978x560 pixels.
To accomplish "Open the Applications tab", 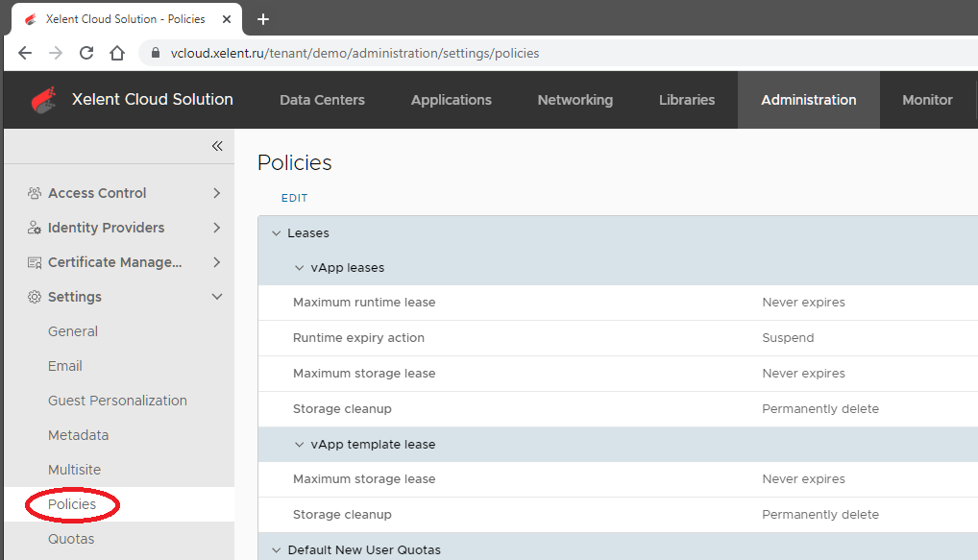I will 451,100.
